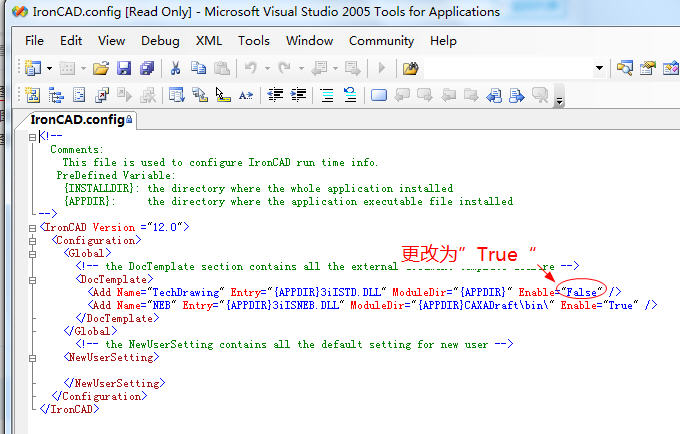Click the "True" value on NEB line
The height and width of the screenshot is (434, 680).
click(621, 305)
